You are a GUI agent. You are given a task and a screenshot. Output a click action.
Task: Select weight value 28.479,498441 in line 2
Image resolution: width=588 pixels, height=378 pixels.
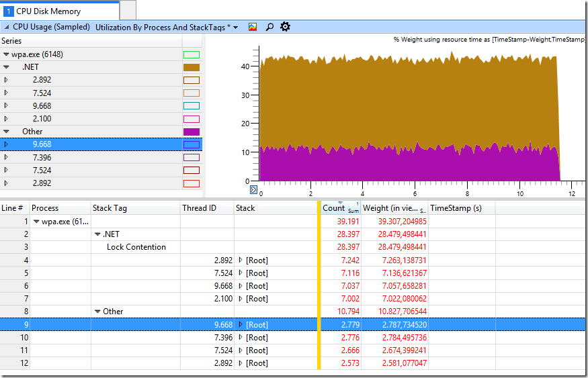pyautogui.click(x=402, y=234)
